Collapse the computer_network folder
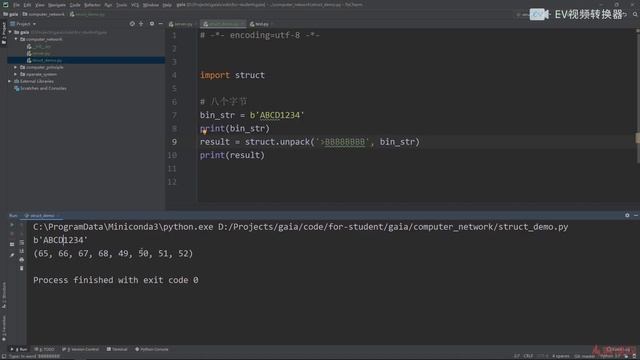The height and width of the screenshot is (360, 640). click(16, 39)
